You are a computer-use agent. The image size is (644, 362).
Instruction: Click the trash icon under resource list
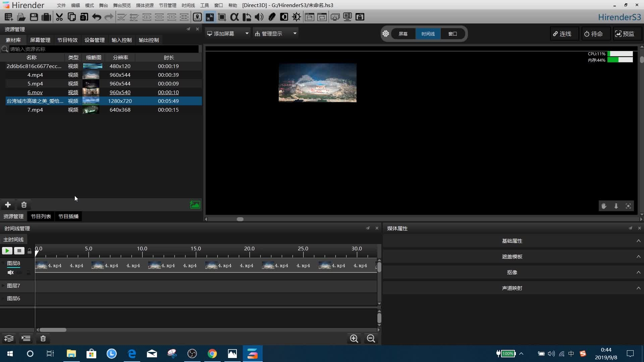coord(24,205)
